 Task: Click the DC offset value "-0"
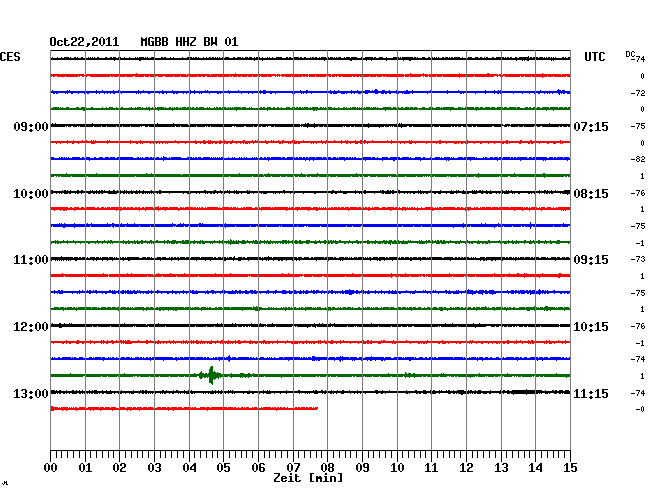640,409
